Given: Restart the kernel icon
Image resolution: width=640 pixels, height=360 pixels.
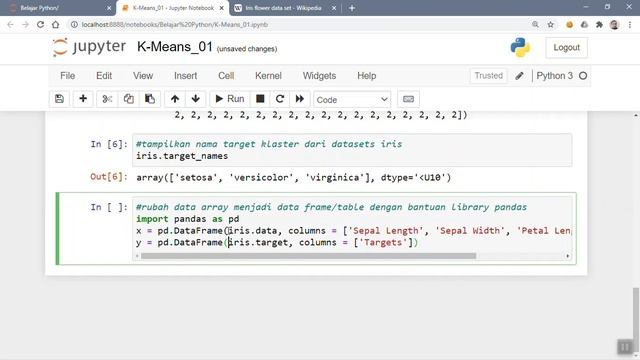Looking at the screenshot, I should 280,99.
